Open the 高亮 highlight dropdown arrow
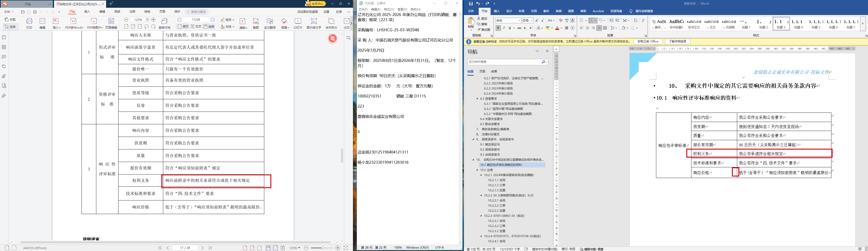Viewport: 868px width, 251px height. (233, 20)
